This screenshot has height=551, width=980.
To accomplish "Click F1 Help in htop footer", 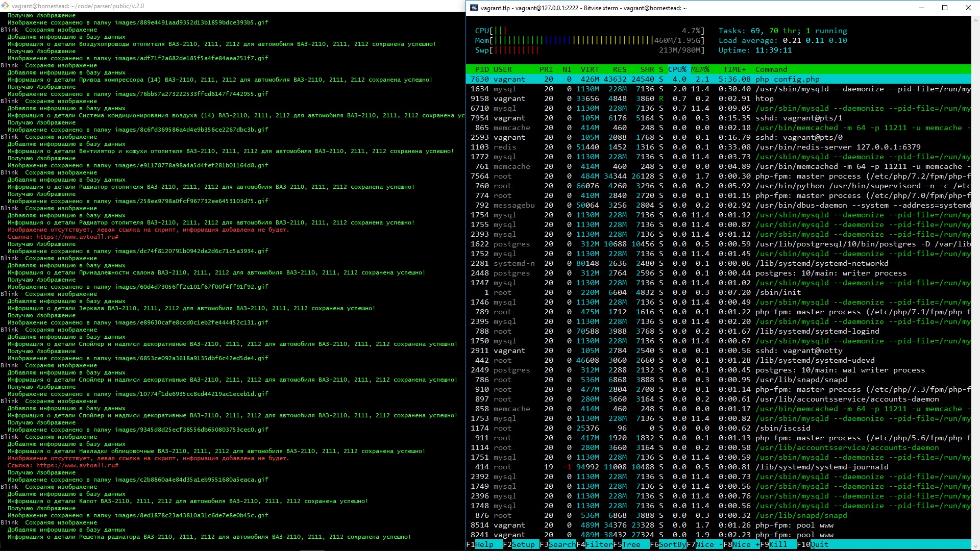I will pos(480,544).
